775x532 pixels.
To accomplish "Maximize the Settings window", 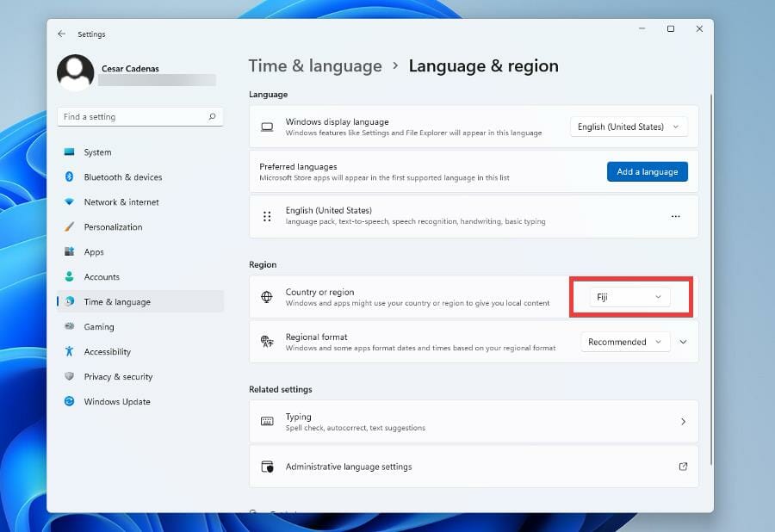I will tap(671, 28).
